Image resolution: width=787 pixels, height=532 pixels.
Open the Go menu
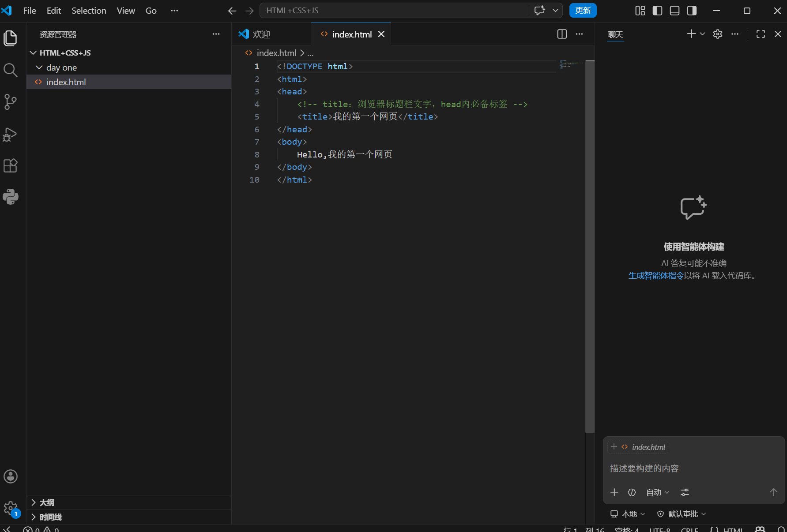[151, 11]
